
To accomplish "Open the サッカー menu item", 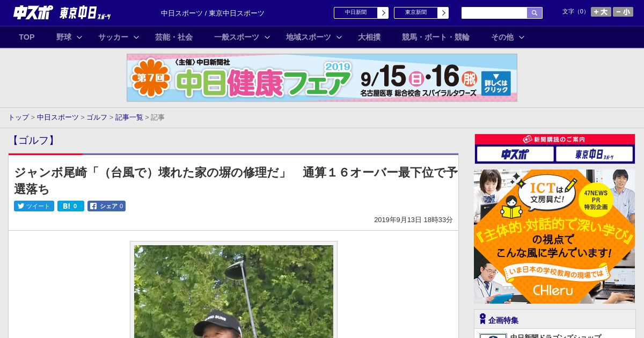I will 113,37.
